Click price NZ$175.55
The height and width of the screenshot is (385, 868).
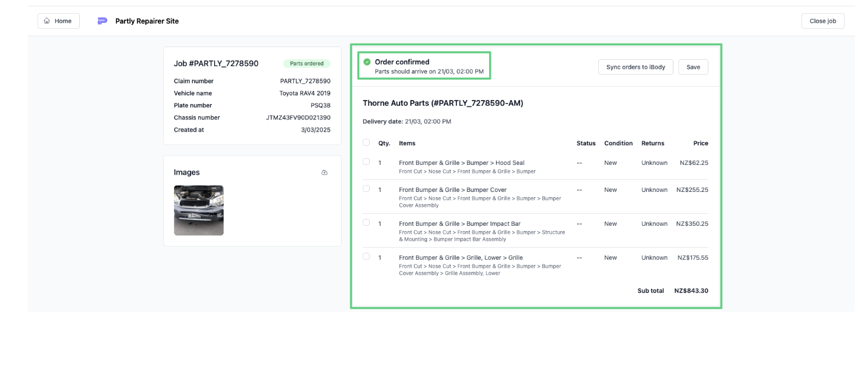click(693, 257)
